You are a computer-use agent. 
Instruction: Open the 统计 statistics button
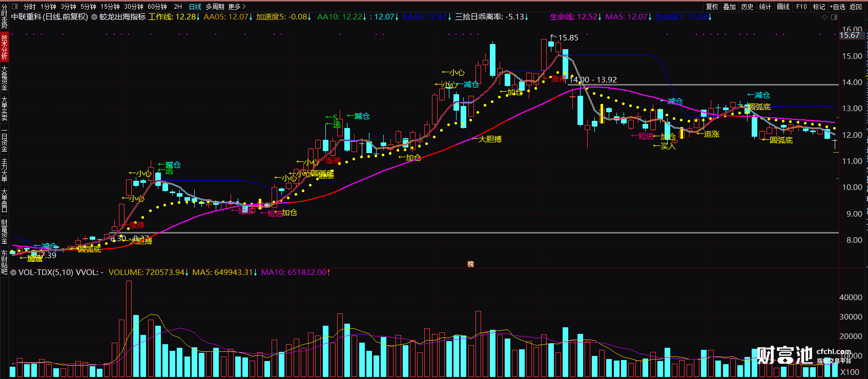[765, 7]
